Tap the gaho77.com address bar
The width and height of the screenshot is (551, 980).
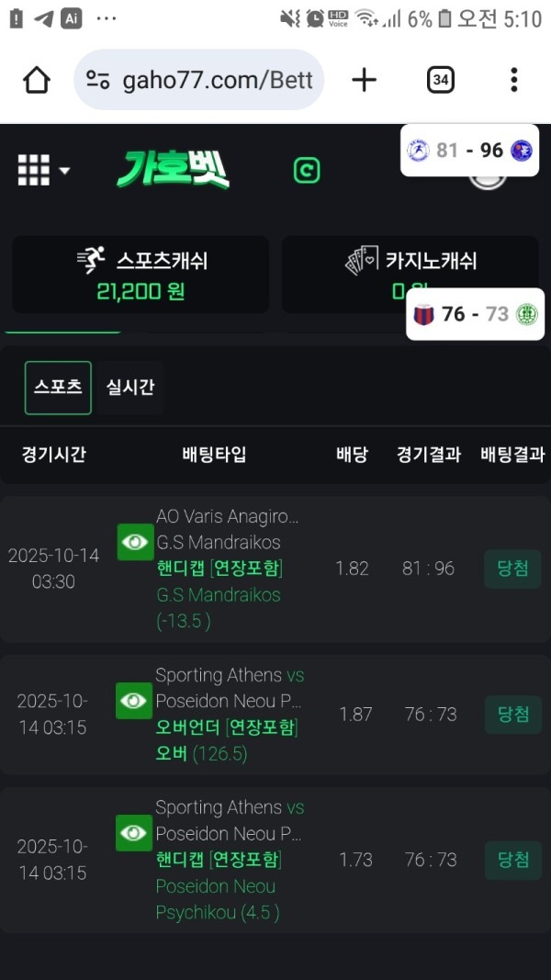(x=218, y=81)
